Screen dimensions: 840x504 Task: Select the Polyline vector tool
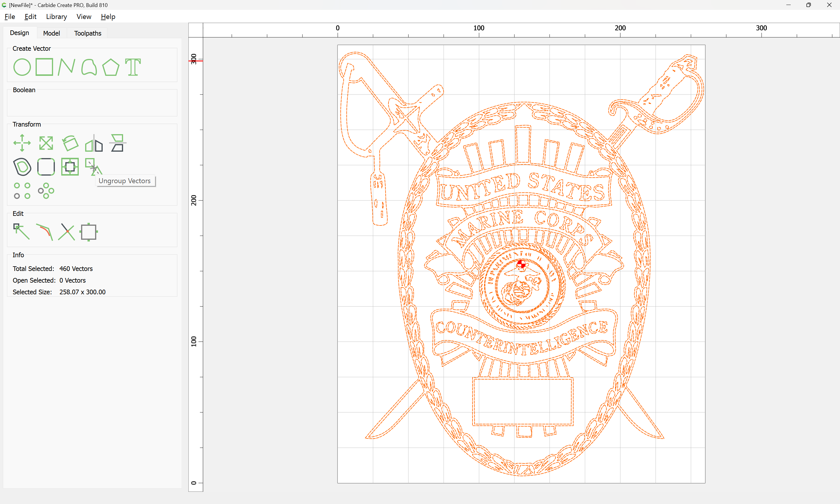click(66, 67)
